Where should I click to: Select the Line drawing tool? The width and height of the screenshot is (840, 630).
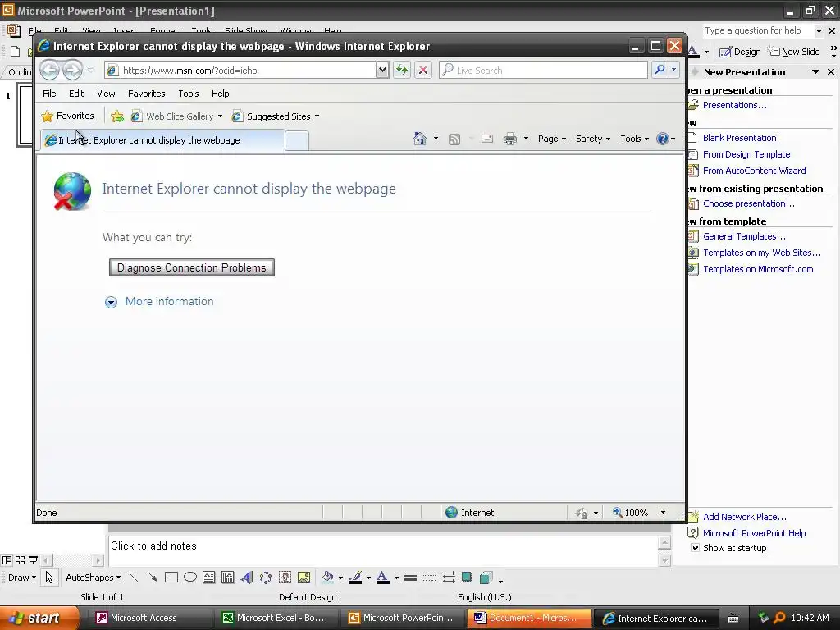tap(134, 577)
